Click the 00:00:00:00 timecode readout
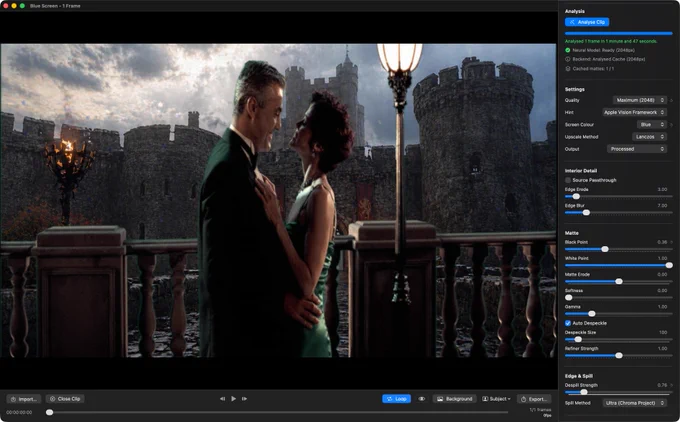The width and height of the screenshot is (680, 422). coord(19,412)
